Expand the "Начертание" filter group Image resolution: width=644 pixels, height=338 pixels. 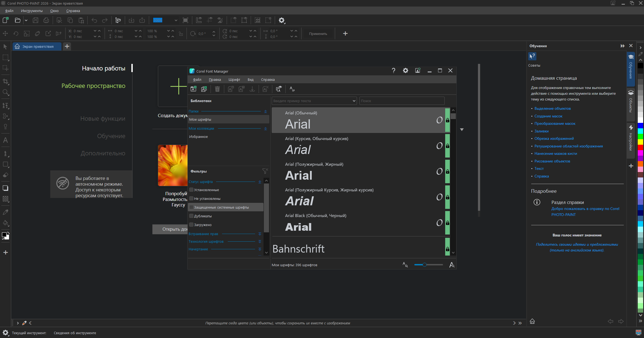[260, 249]
